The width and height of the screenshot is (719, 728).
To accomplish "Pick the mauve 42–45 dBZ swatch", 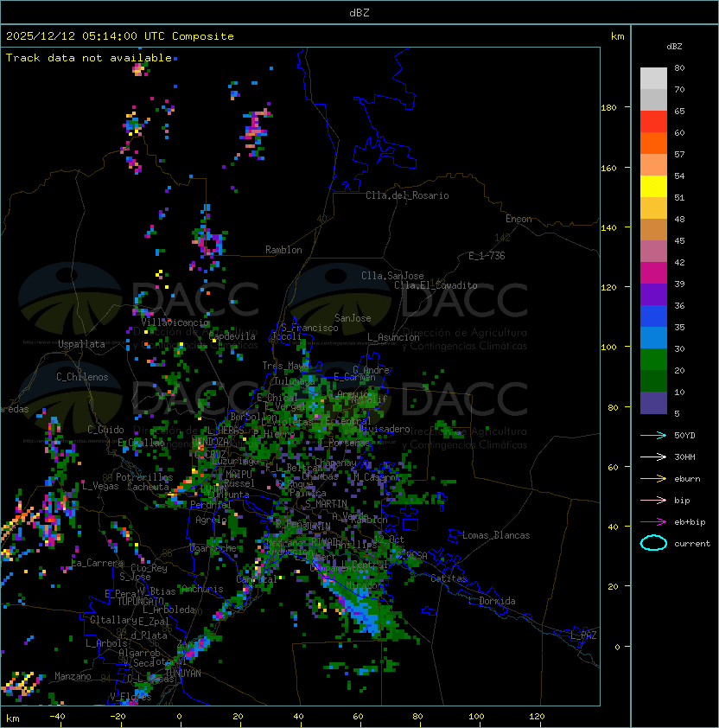I will (x=653, y=252).
